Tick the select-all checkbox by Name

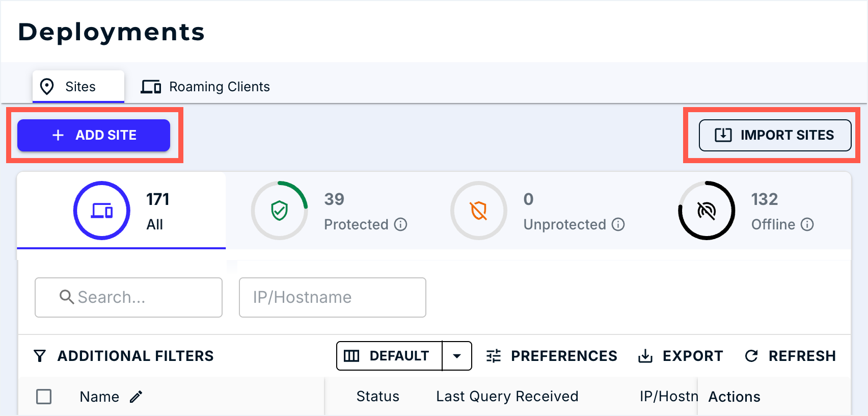(x=44, y=397)
